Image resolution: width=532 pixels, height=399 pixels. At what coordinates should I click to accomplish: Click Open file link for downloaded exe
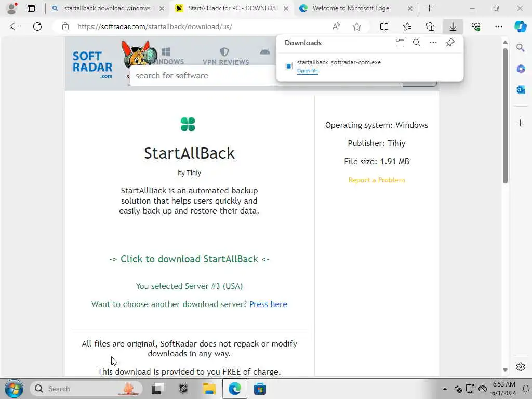click(x=308, y=71)
